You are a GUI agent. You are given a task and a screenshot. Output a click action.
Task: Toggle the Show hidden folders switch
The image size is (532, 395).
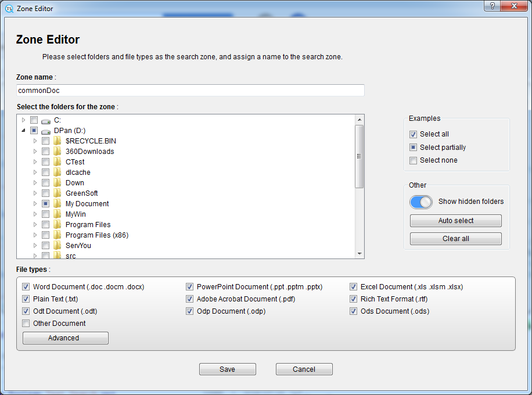click(421, 202)
